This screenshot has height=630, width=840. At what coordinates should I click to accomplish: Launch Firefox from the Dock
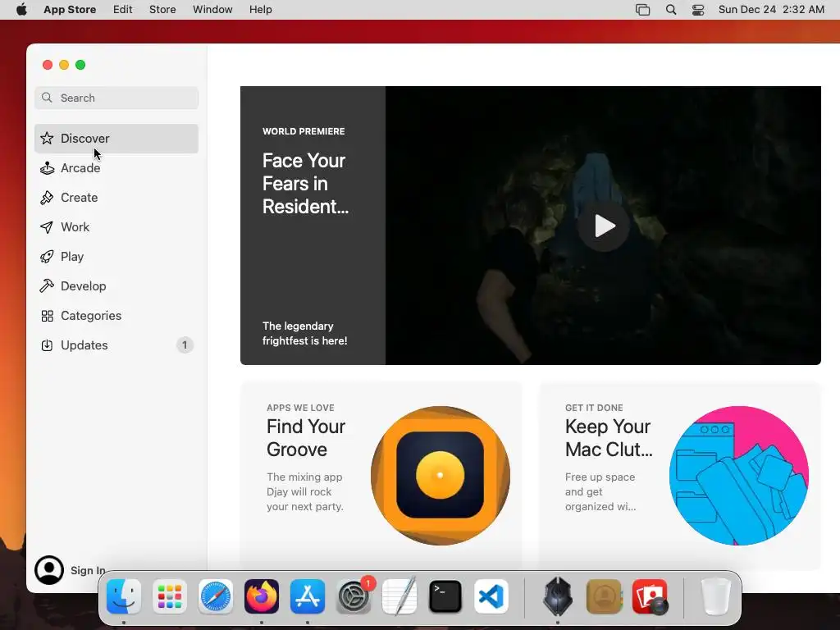click(262, 596)
